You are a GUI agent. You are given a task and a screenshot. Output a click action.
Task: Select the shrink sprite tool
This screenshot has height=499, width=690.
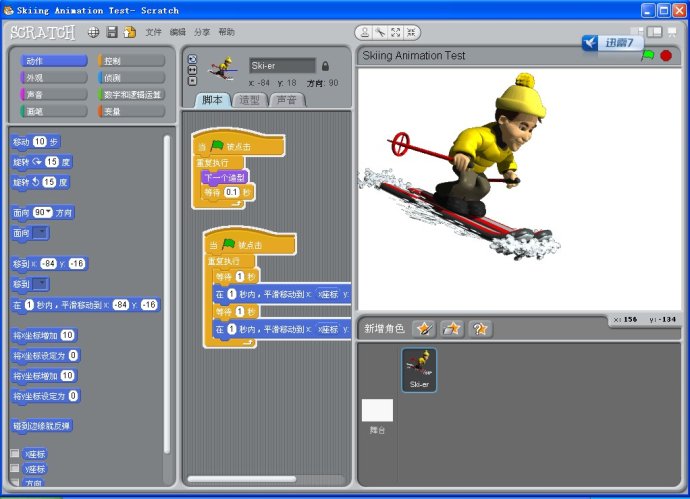[x=411, y=32]
